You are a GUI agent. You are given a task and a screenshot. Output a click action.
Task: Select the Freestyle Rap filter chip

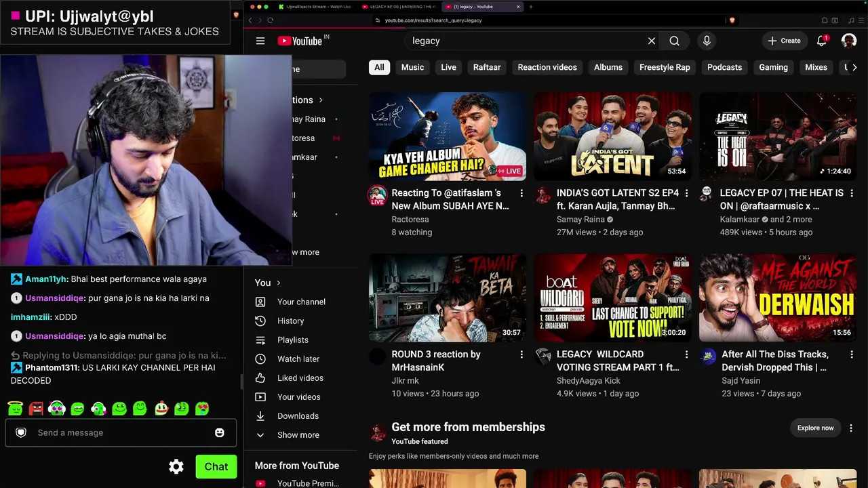pos(665,67)
